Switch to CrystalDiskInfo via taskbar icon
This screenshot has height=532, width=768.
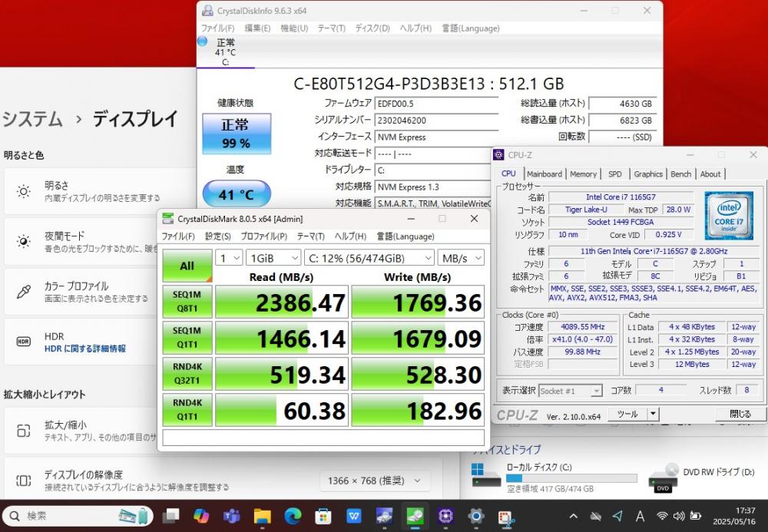(385, 516)
